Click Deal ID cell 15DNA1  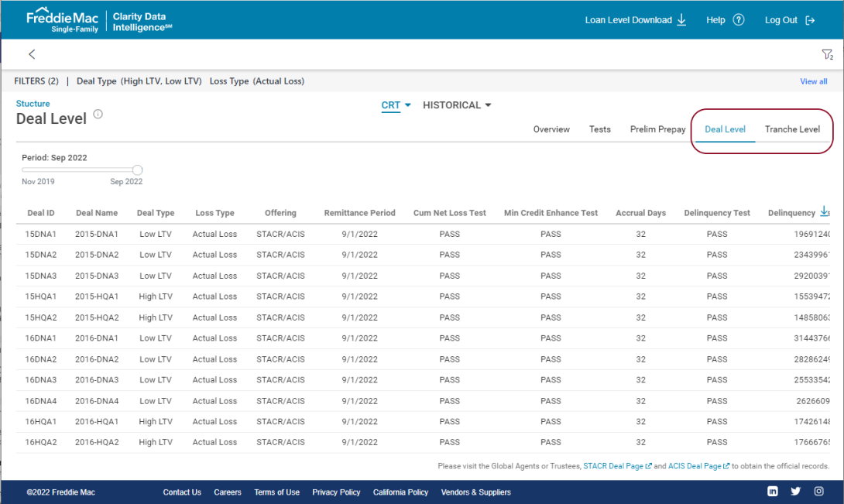click(41, 234)
